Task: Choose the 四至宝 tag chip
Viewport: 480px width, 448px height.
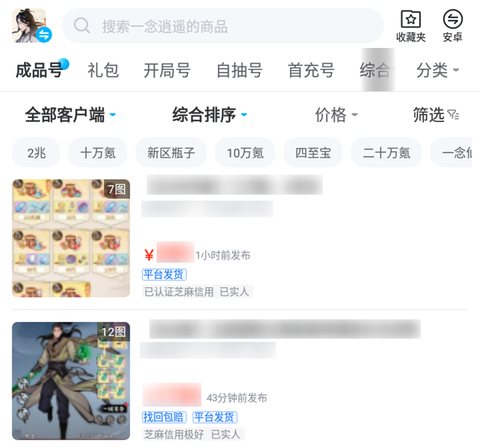Action: (313, 152)
